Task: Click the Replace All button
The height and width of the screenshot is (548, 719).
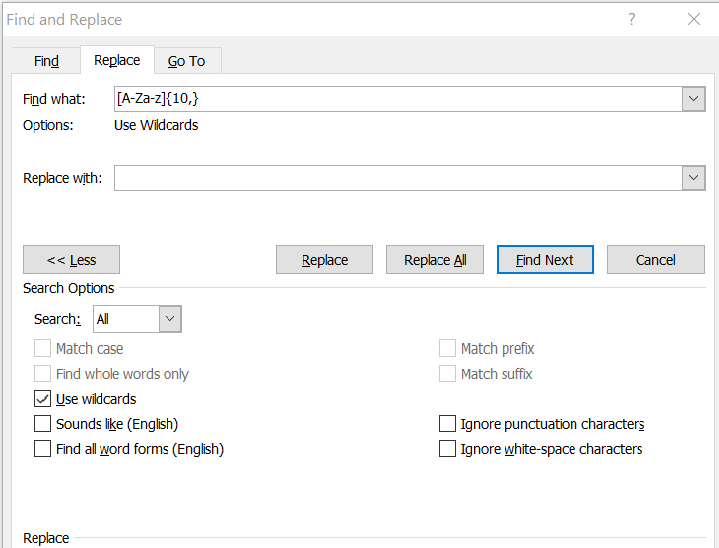Action: pos(435,260)
